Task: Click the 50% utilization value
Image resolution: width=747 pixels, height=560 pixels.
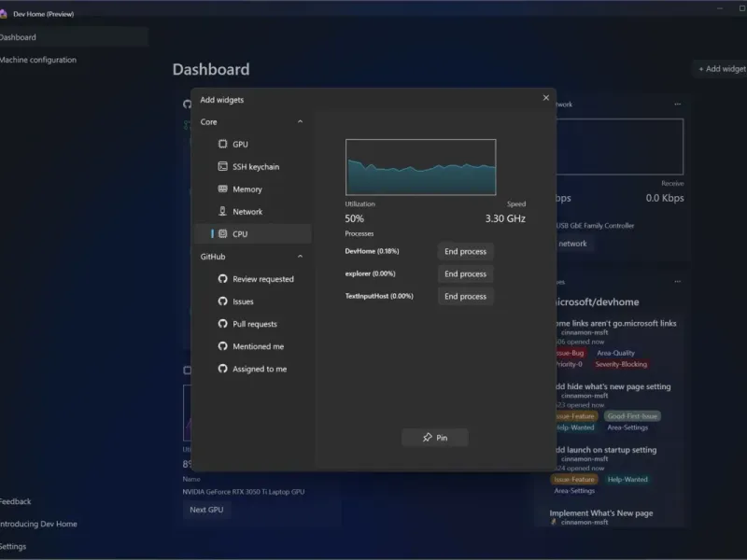Action: pos(354,218)
